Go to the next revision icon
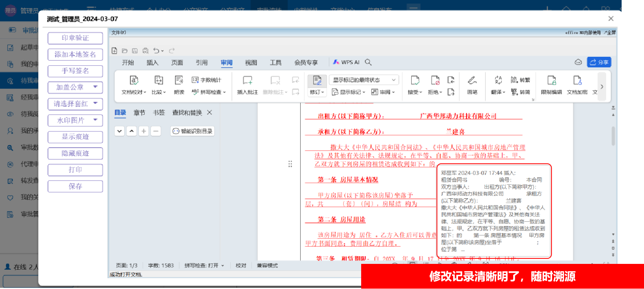This screenshot has width=644, height=289. click(x=451, y=92)
